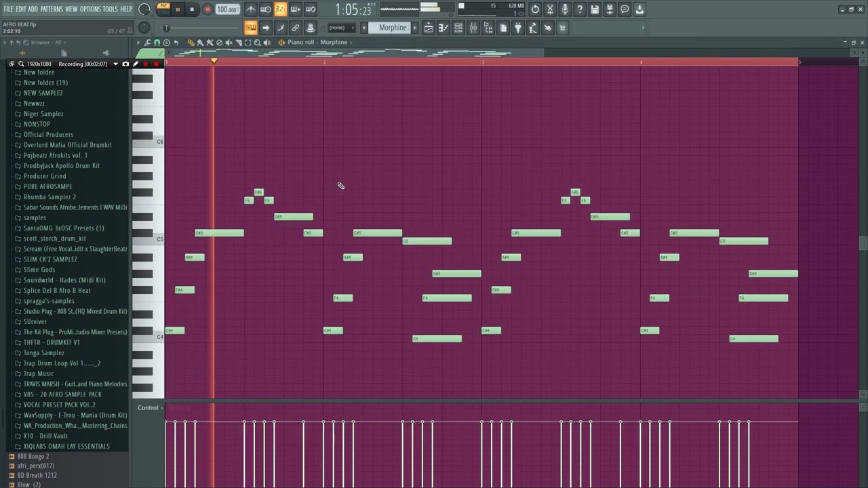The width and height of the screenshot is (868, 488).
Task: Click the undo history icon
Action: click(535, 9)
